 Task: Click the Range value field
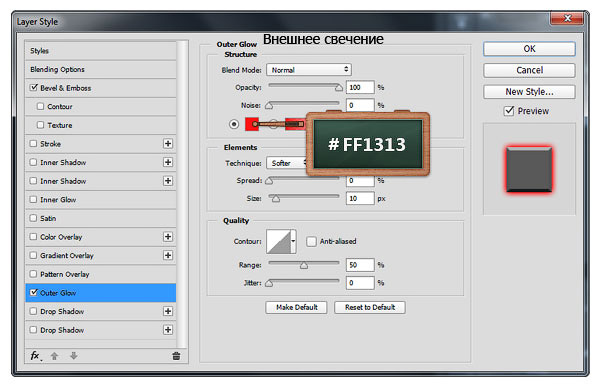coord(360,265)
